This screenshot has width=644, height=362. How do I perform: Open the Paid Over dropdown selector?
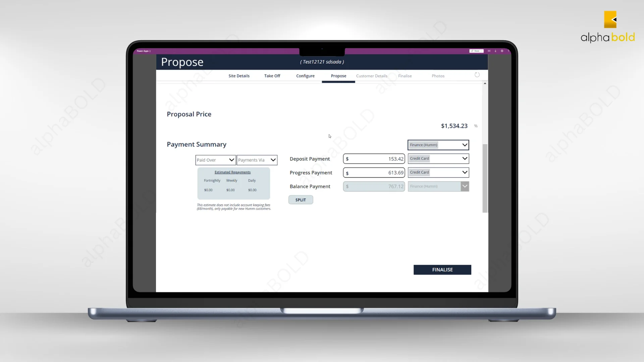pos(215,160)
